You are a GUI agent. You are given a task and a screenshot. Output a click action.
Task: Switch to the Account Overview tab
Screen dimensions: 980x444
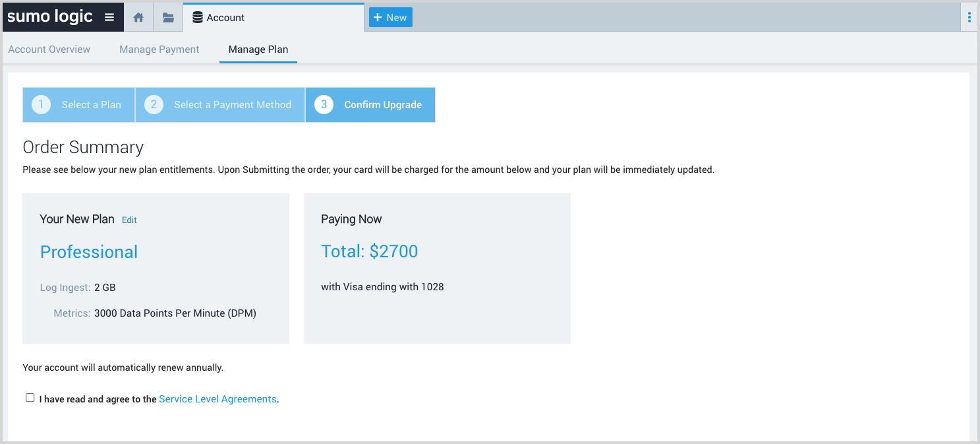click(x=49, y=49)
